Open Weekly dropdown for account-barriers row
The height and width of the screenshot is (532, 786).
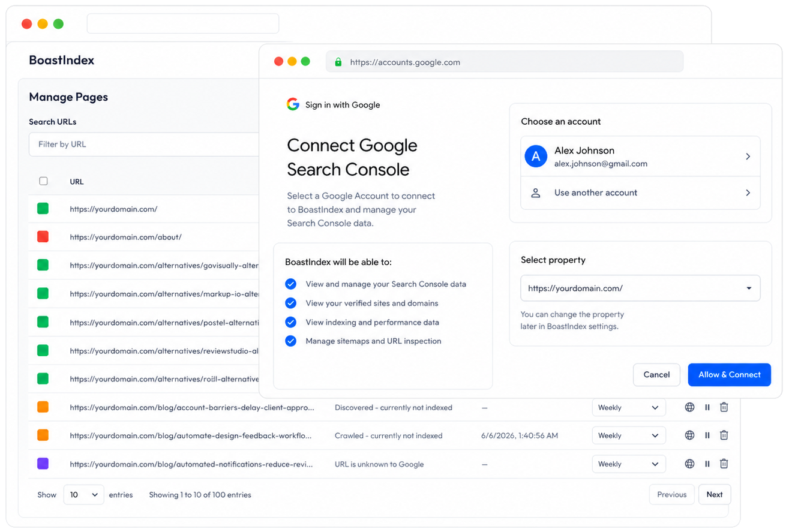click(x=629, y=407)
